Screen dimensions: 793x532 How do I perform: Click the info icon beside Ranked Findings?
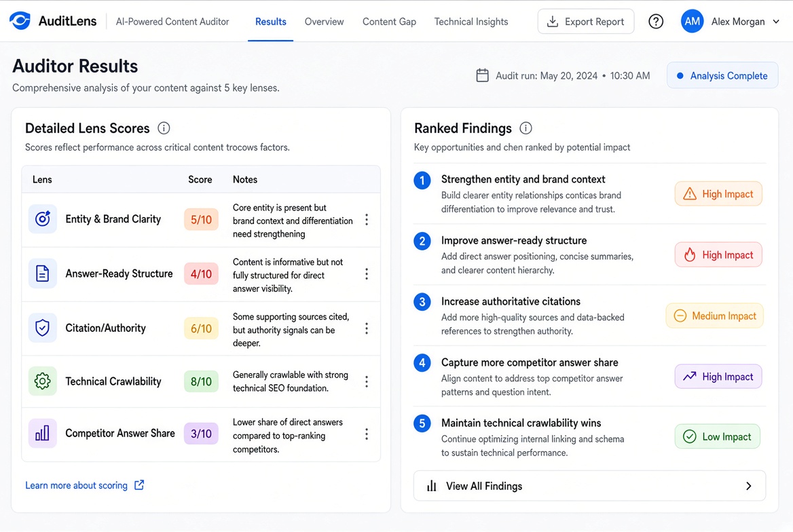(x=525, y=128)
